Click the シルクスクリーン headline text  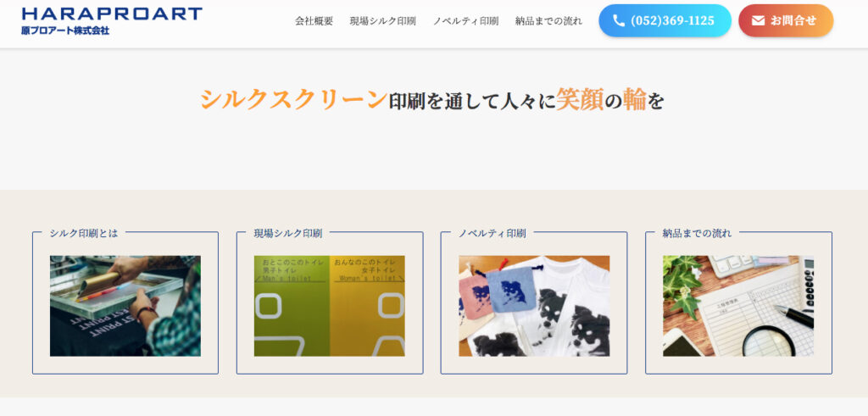coord(293,100)
